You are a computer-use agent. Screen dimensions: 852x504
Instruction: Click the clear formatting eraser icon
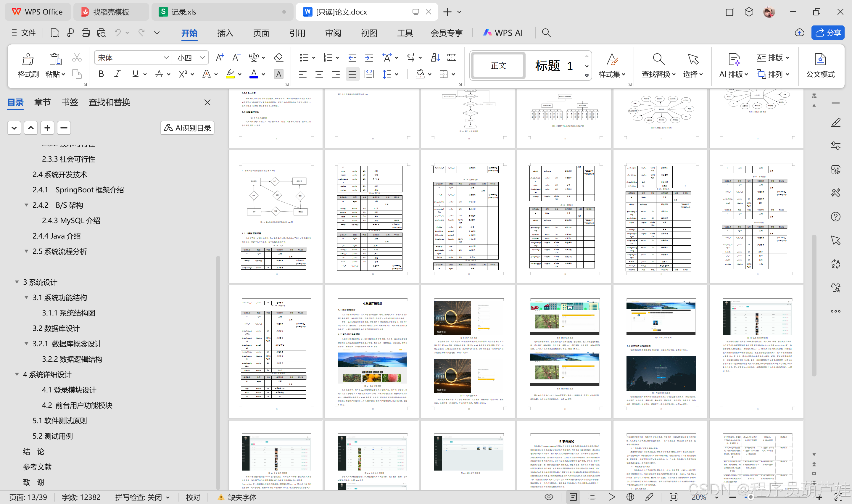278,57
